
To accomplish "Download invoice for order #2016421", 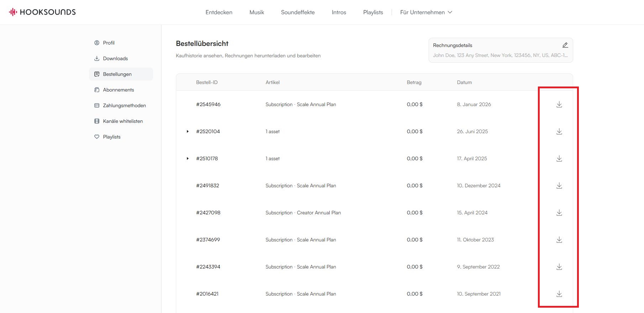I will pyautogui.click(x=559, y=294).
